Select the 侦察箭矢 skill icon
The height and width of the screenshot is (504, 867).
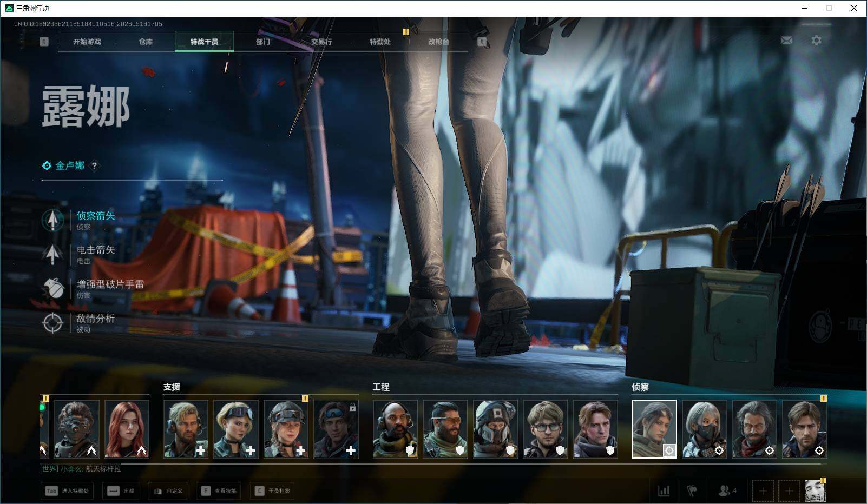tap(52, 220)
